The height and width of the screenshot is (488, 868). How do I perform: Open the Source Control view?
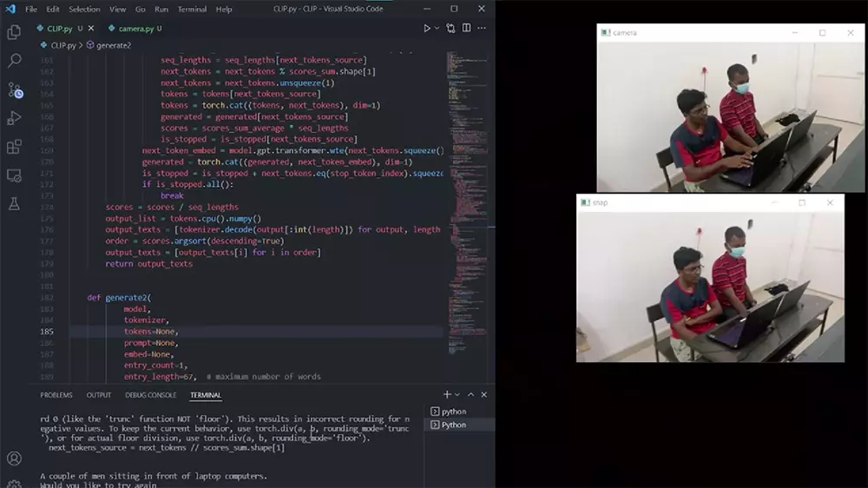[14, 90]
